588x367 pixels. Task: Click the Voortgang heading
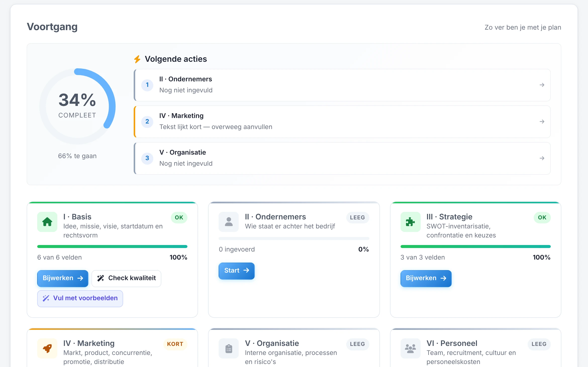click(x=52, y=27)
